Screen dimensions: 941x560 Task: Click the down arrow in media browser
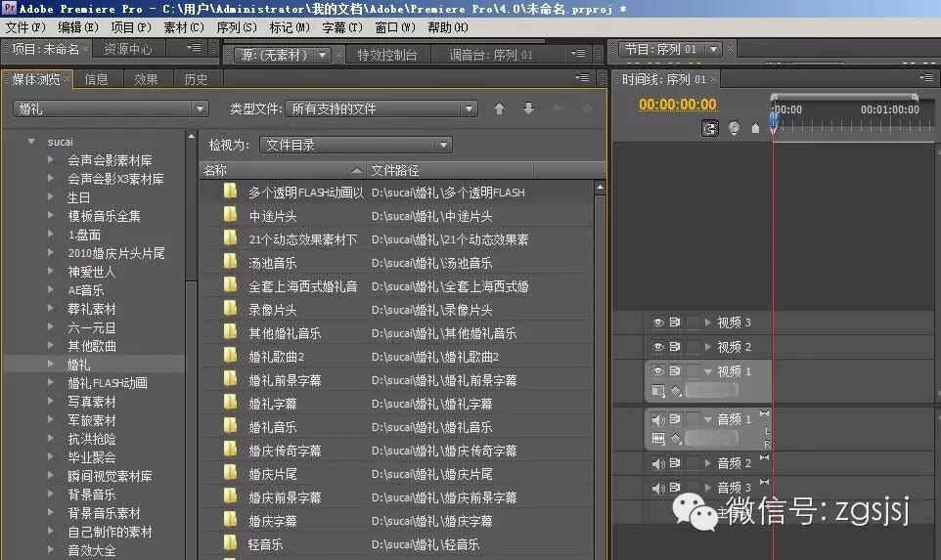point(529,108)
